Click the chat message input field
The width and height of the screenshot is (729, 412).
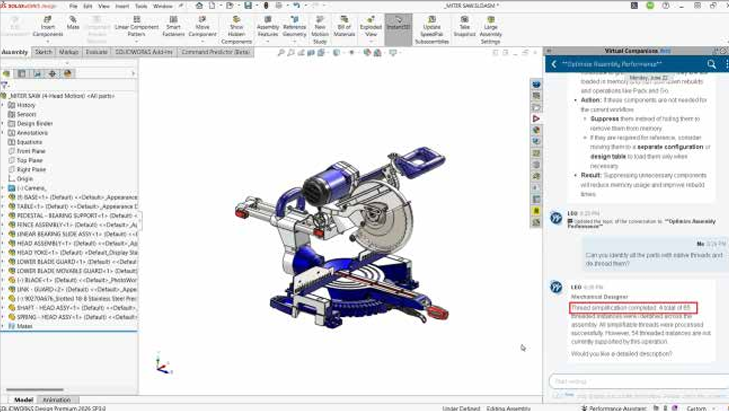[x=637, y=381]
